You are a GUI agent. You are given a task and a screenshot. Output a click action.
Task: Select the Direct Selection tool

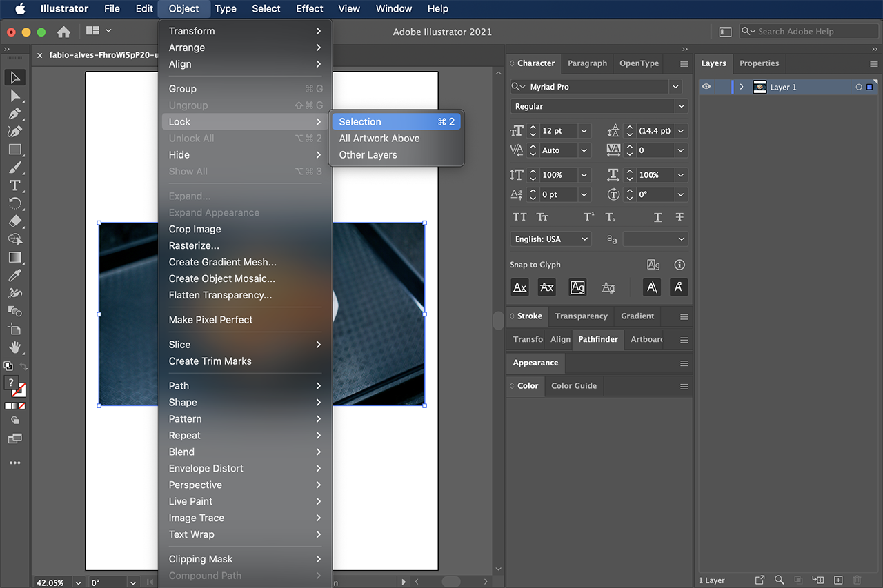coord(14,95)
